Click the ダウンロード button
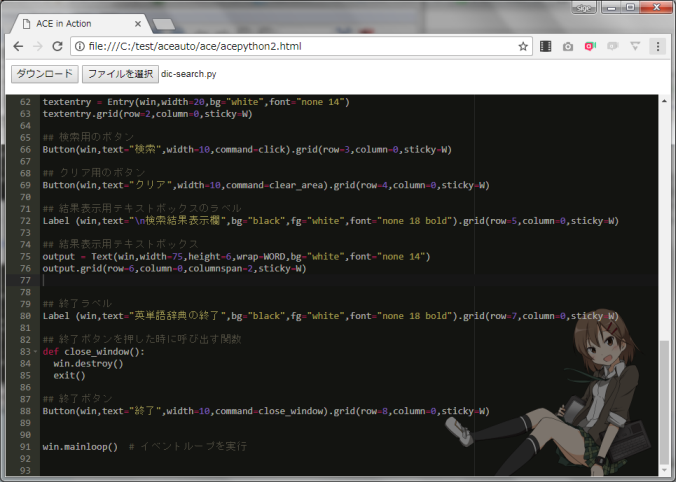The image size is (676, 482). [x=45, y=74]
